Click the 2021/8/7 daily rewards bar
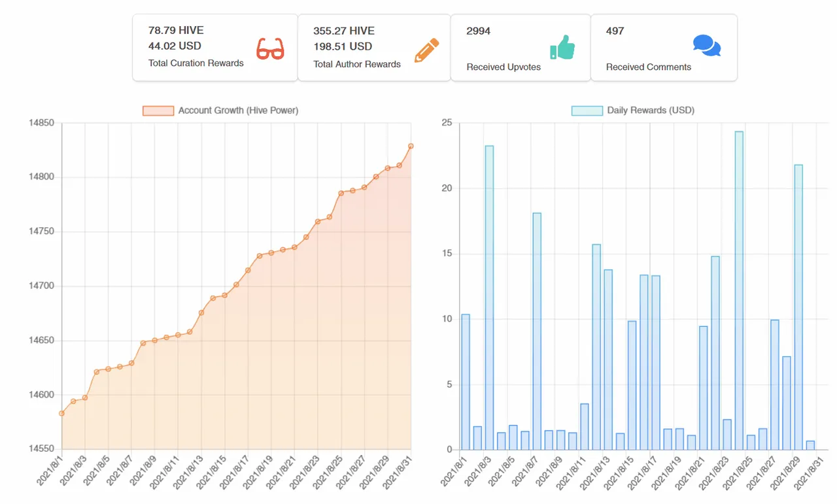The image size is (837, 504). click(x=537, y=331)
